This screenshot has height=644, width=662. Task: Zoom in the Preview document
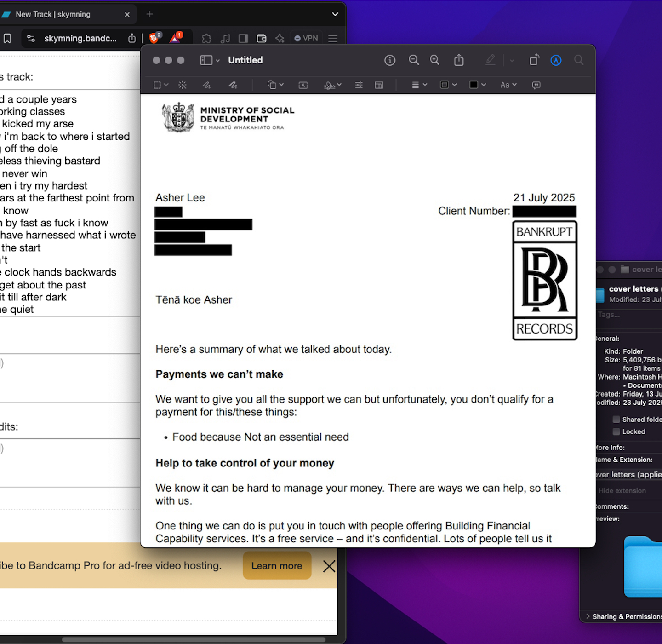click(x=434, y=60)
